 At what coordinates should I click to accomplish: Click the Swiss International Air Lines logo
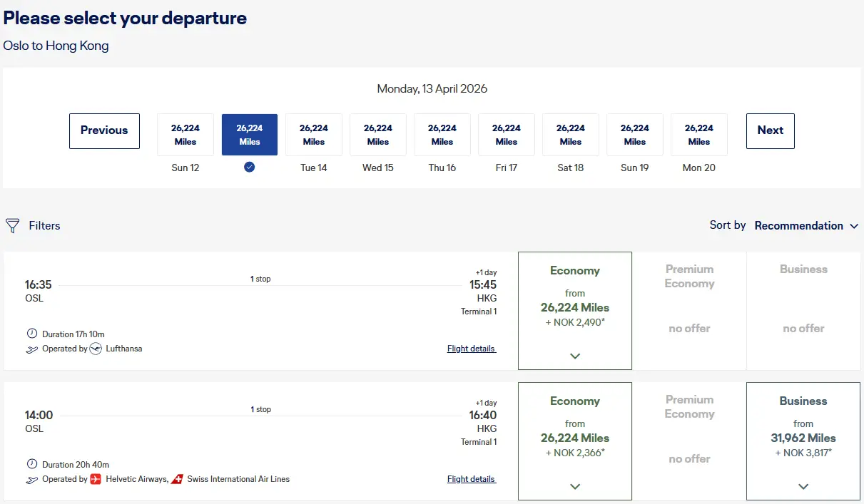coord(178,479)
